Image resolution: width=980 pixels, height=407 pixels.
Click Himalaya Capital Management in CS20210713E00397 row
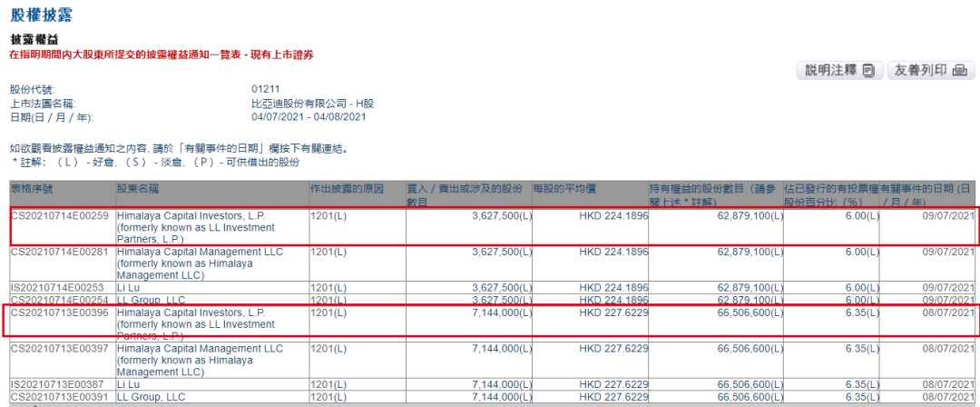point(200,360)
